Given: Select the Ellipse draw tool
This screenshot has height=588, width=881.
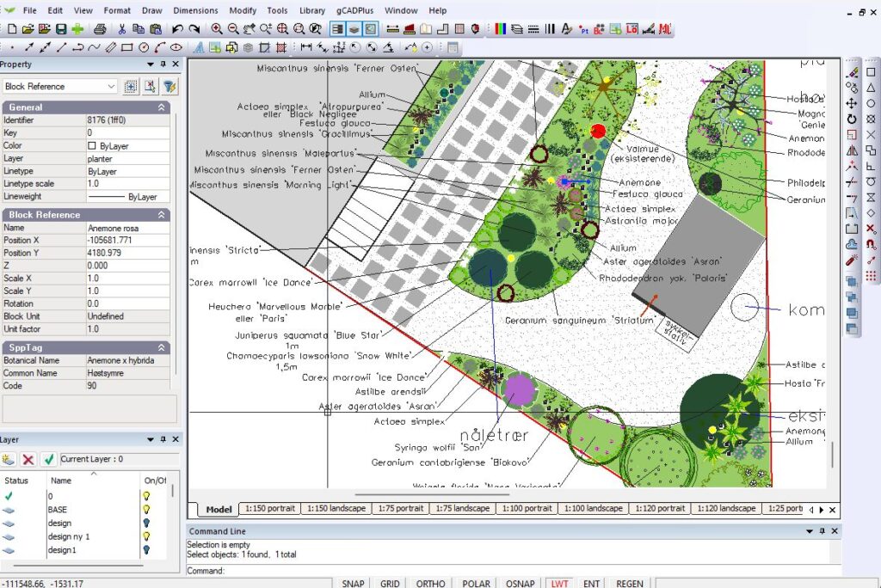Looking at the screenshot, I should (x=176, y=48).
